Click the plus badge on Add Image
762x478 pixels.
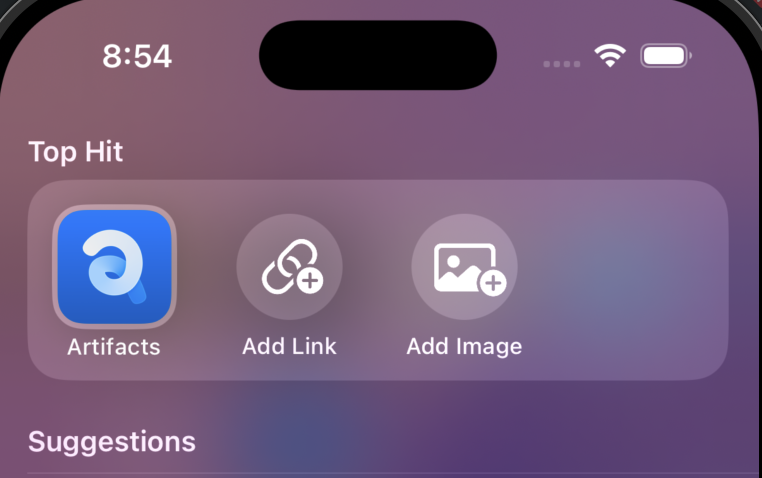point(493,282)
